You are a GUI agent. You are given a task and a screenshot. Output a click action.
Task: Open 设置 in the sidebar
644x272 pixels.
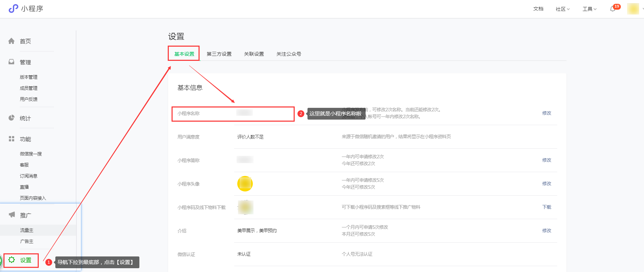coord(26,260)
